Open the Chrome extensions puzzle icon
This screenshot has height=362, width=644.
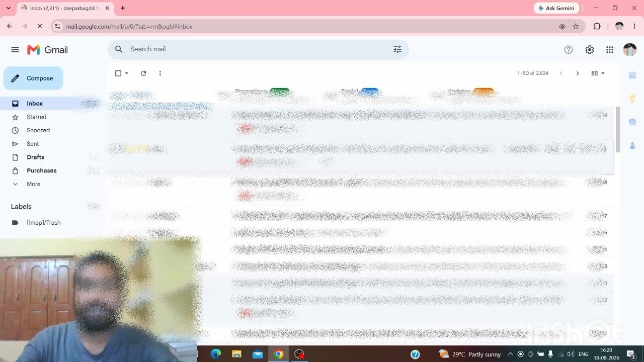pyautogui.click(x=597, y=27)
